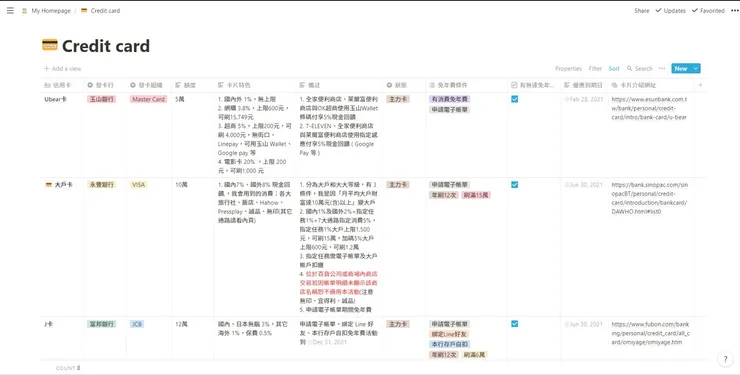Open the Share menu
This screenshot has height=375, width=740.
point(641,10)
